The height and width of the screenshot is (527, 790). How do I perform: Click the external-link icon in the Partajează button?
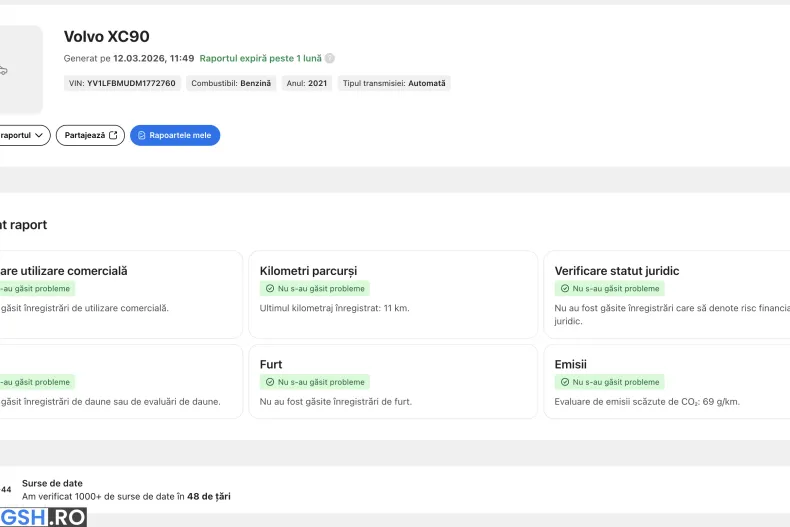coord(114,135)
